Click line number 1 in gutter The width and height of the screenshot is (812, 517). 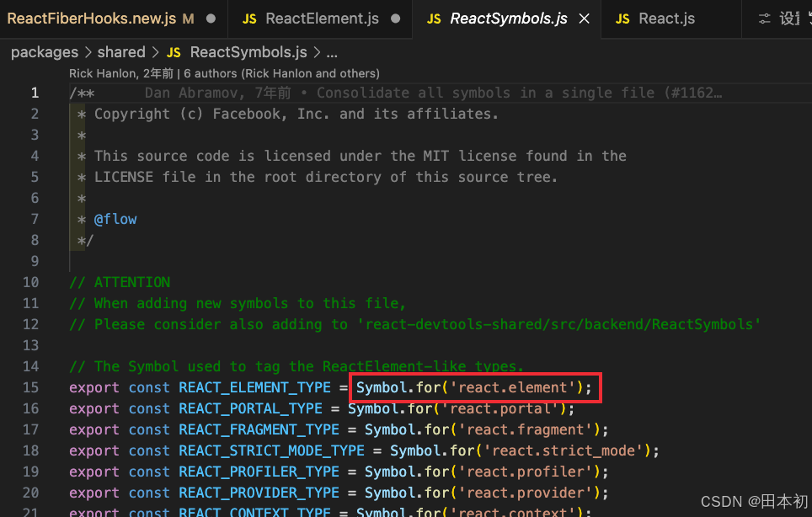coord(35,93)
